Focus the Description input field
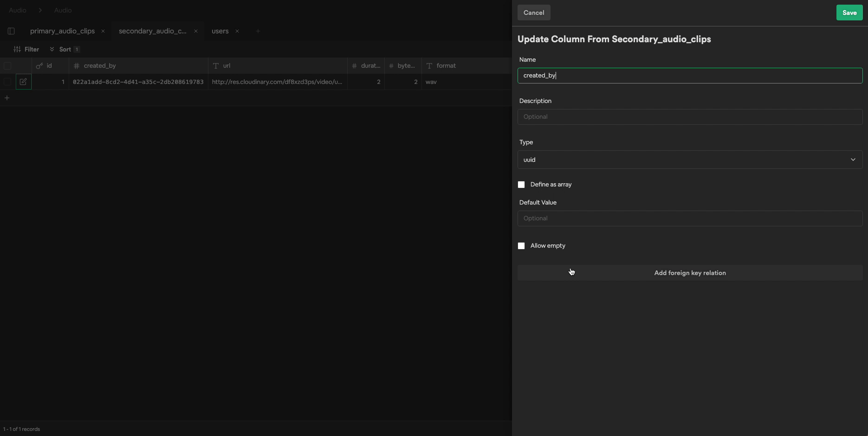The image size is (868, 436). [690, 117]
